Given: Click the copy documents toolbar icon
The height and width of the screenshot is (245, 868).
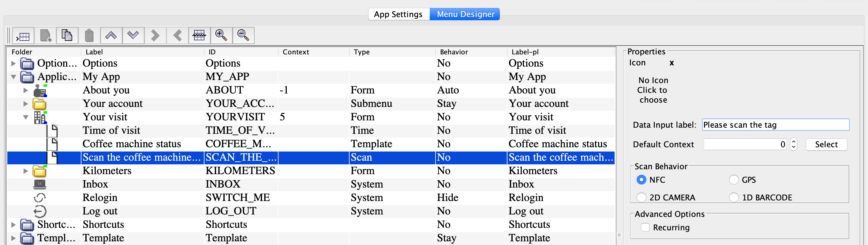Looking at the screenshot, I should (x=67, y=36).
